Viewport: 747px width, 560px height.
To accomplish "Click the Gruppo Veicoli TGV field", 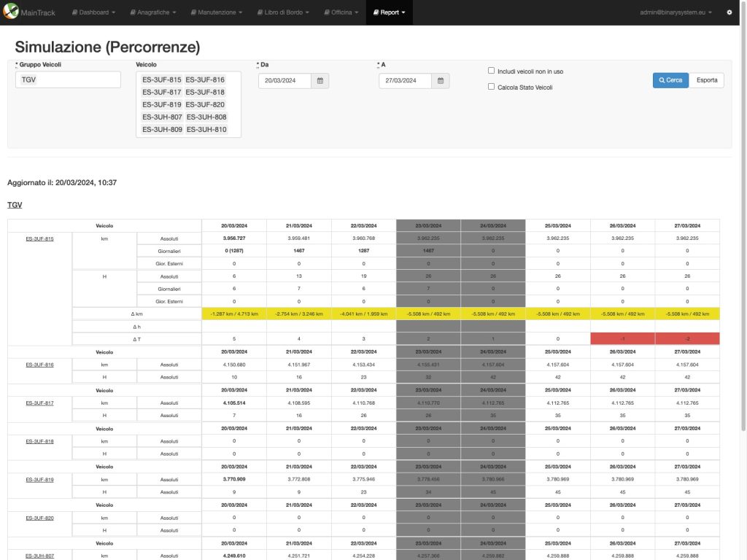I will [x=68, y=79].
